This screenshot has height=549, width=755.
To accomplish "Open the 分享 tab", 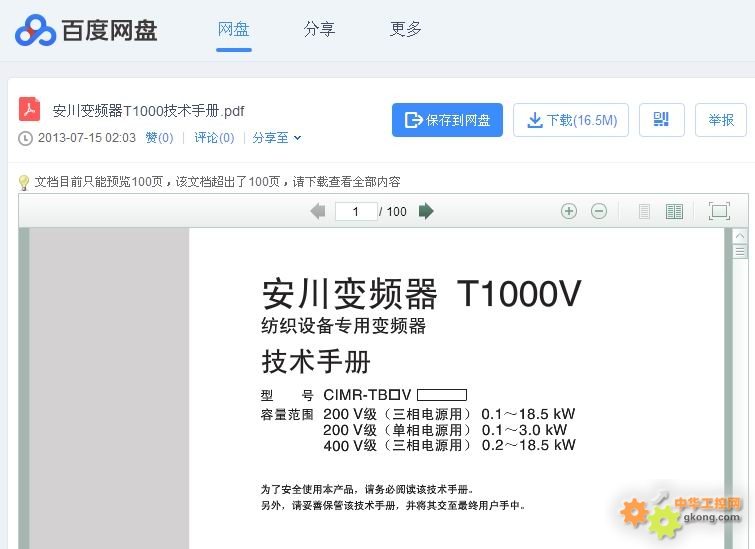I will click(x=319, y=29).
